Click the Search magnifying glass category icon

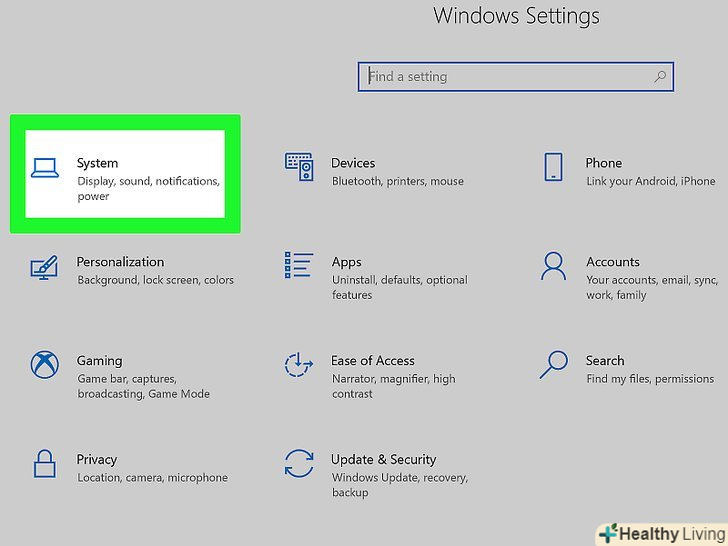click(553, 365)
